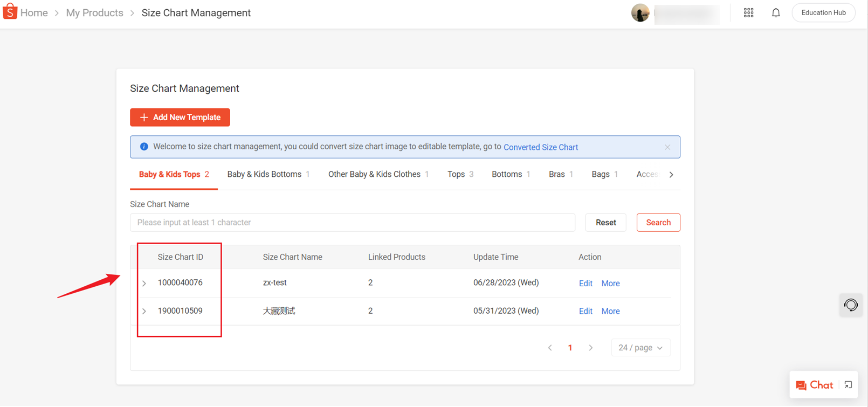
Task: Focus the Size Chart Name search field
Action: [353, 223]
